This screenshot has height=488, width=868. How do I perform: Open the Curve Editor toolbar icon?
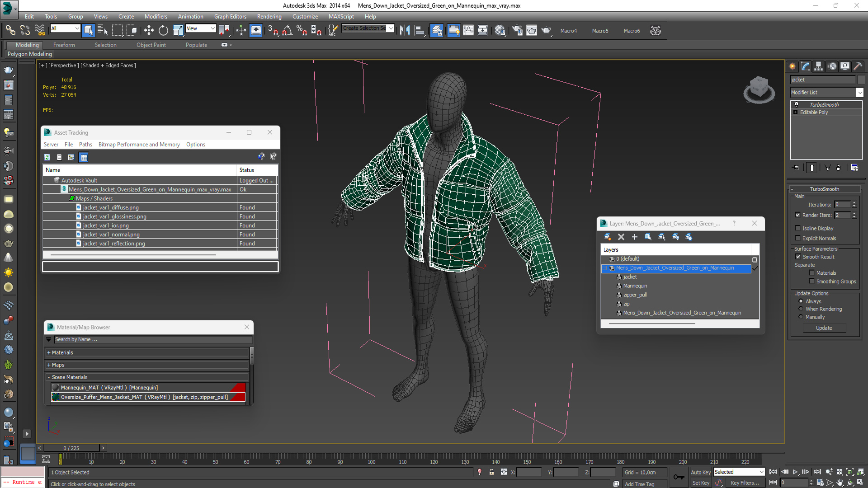click(468, 30)
